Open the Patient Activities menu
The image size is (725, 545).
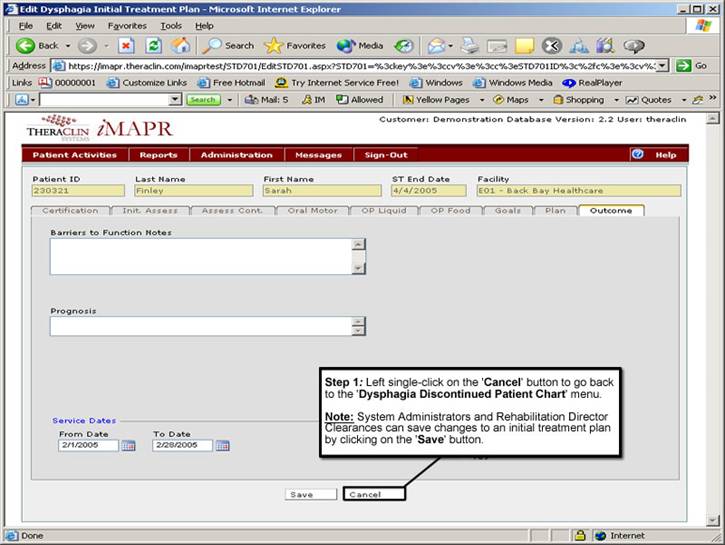[x=74, y=155]
